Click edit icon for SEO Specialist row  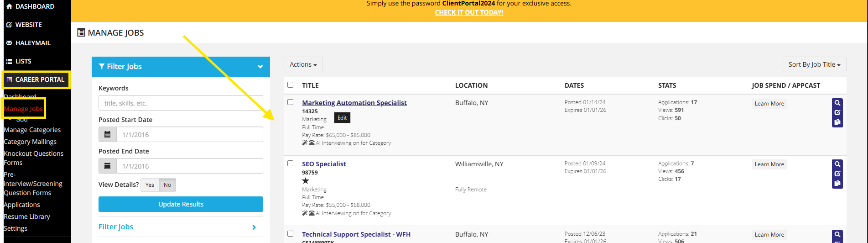click(x=837, y=174)
